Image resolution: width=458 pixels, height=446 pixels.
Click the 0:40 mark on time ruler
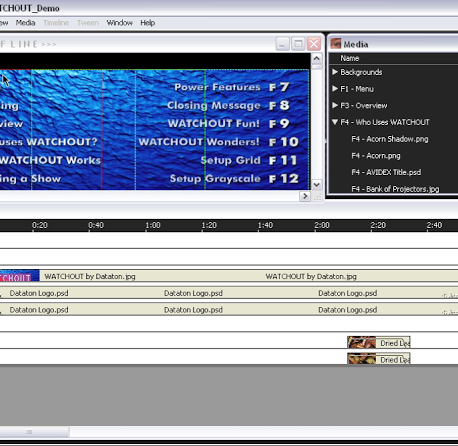pyautogui.click(x=96, y=226)
